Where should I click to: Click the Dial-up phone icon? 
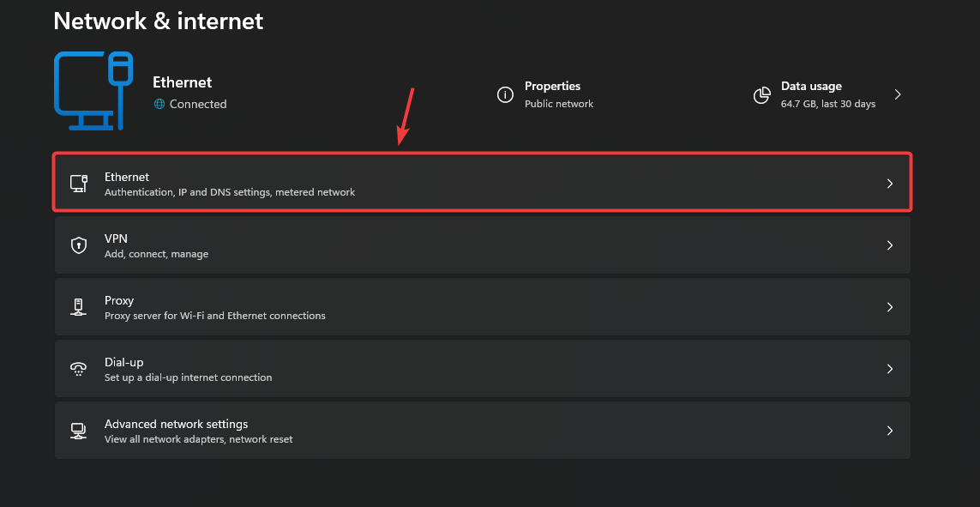coord(79,369)
